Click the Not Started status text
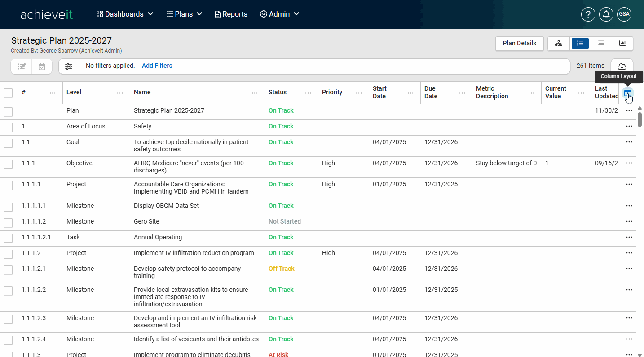The width and height of the screenshot is (644, 357). click(x=285, y=221)
